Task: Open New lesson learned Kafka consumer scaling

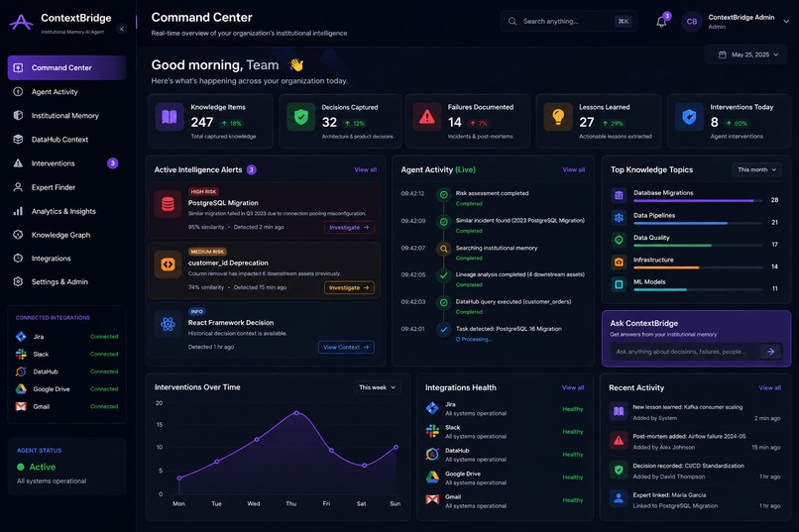Action: click(x=695, y=412)
